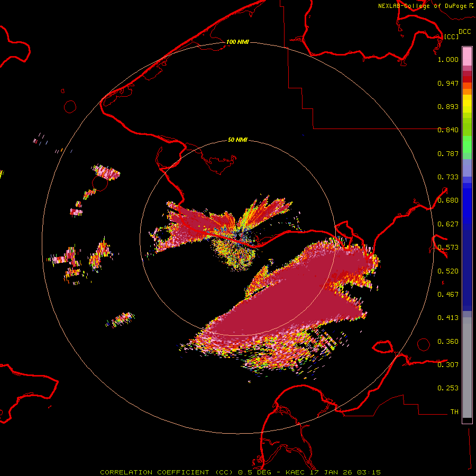This screenshot has width=476, height=476.
Task: Click the 0.413 scale value
Action: [x=448, y=318]
